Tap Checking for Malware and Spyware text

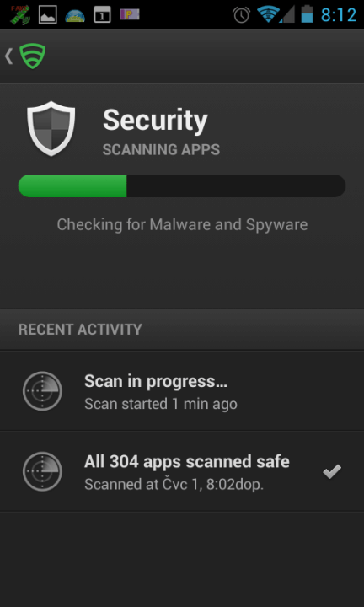[x=182, y=225]
